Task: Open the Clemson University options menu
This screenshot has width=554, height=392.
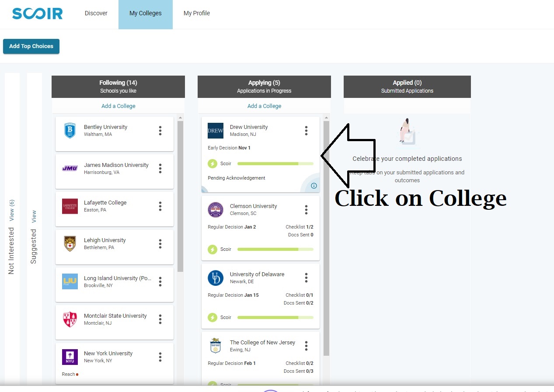Action: 306,210
